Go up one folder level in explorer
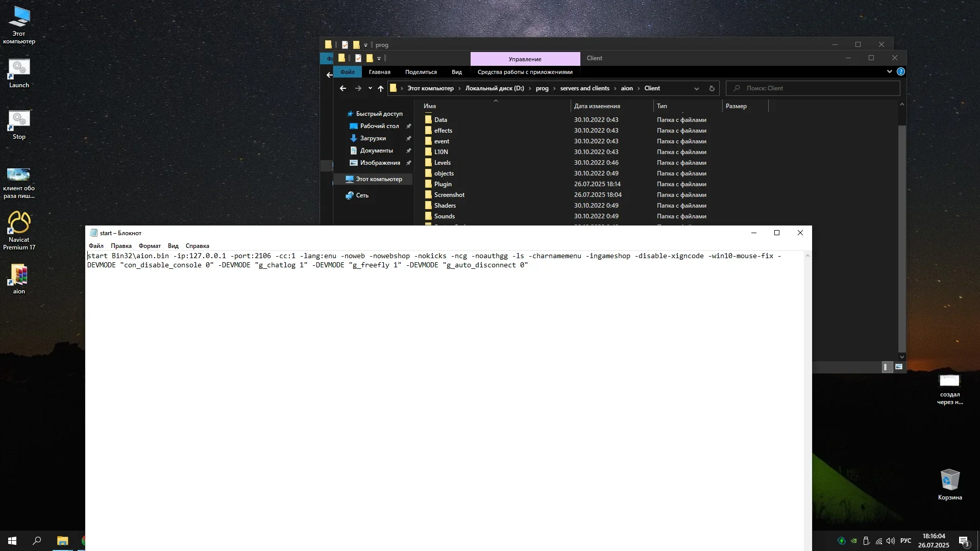This screenshot has width=980, height=551. pyautogui.click(x=381, y=88)
